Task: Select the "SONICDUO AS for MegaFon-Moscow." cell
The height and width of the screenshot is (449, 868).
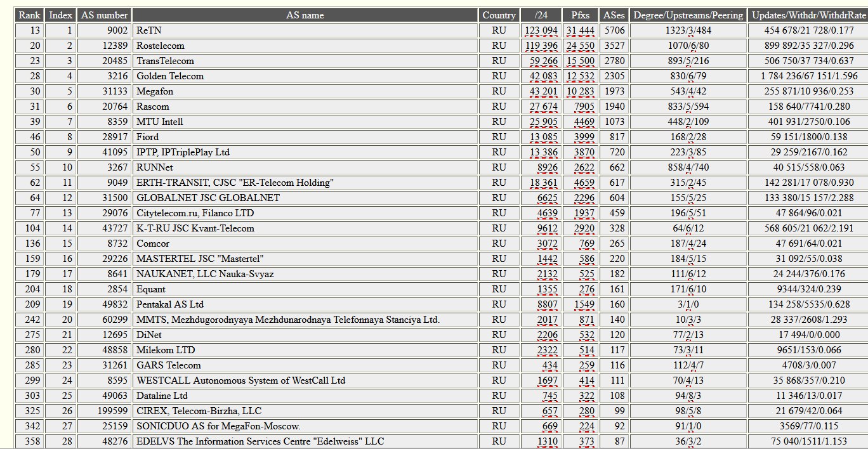Action: tap(305, 426)
